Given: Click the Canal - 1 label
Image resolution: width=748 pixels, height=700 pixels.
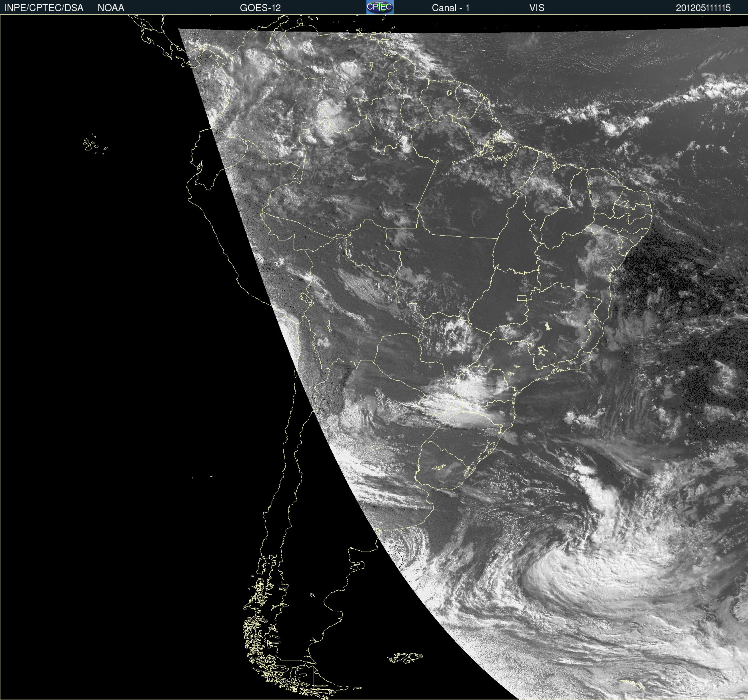Looking at the screenshot, I should [450, 8].
